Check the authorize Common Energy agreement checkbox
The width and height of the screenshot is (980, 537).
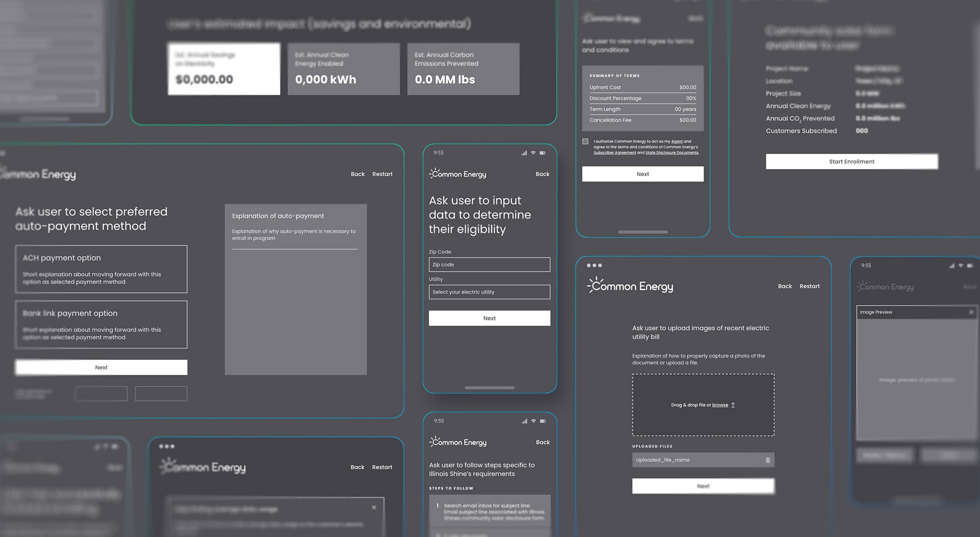585,142
